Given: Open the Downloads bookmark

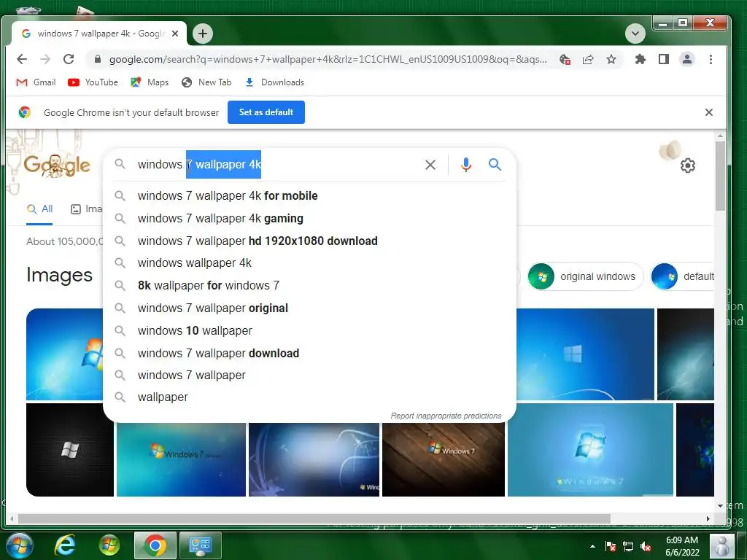Looking at the screenshot, I should point(274,82).
